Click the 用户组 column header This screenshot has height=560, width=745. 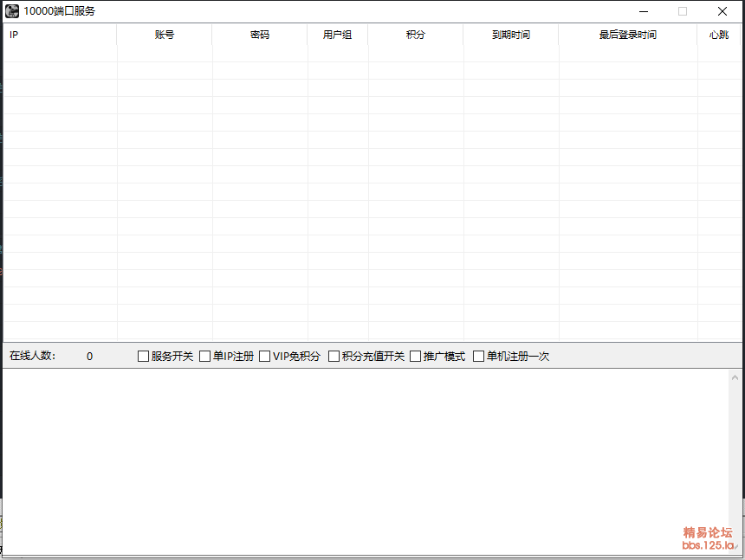tap(338, 35)
